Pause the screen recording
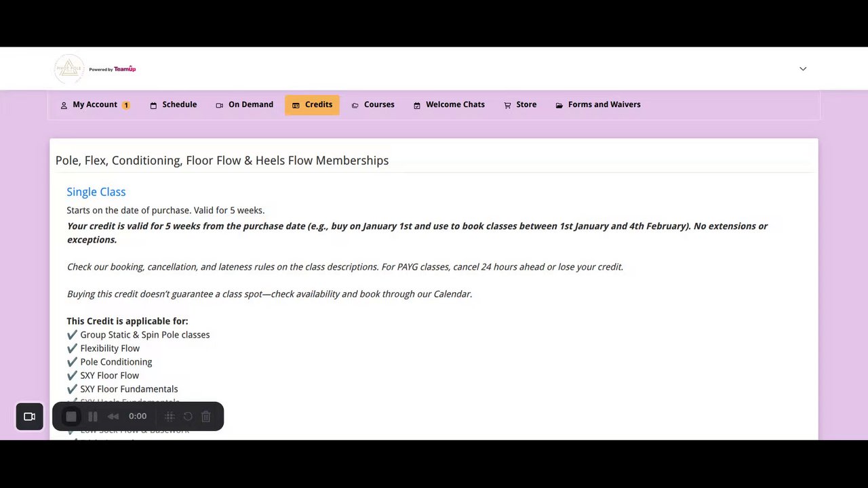Viewport: 868px width, 488px height. pyautogui.click(x=93, y=416)
